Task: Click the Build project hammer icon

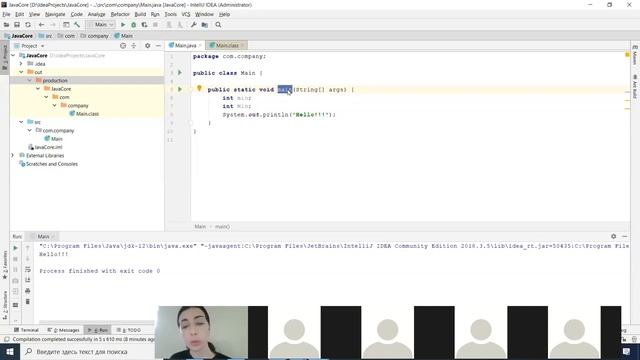Action: click(x=77, y=25)
